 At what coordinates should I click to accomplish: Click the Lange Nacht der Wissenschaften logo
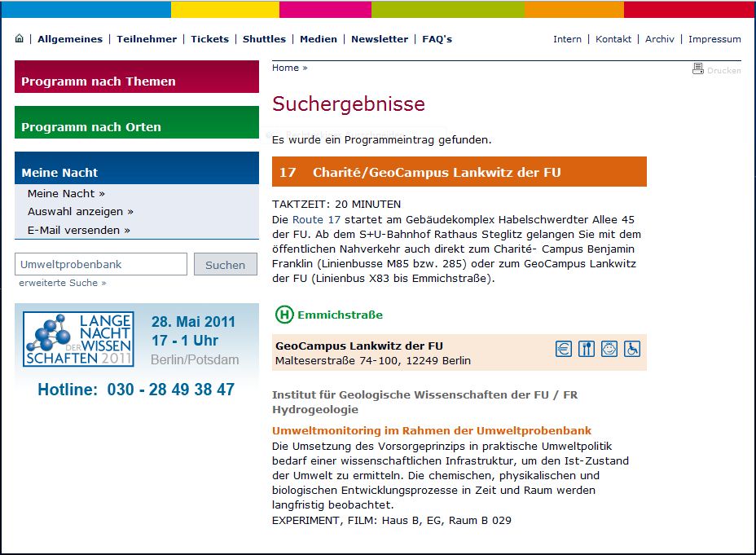[78, 338]
